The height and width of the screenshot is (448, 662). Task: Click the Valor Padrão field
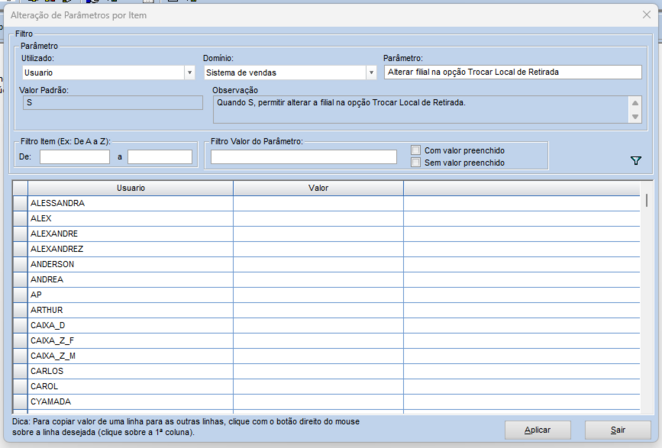(x=113, y=103)
